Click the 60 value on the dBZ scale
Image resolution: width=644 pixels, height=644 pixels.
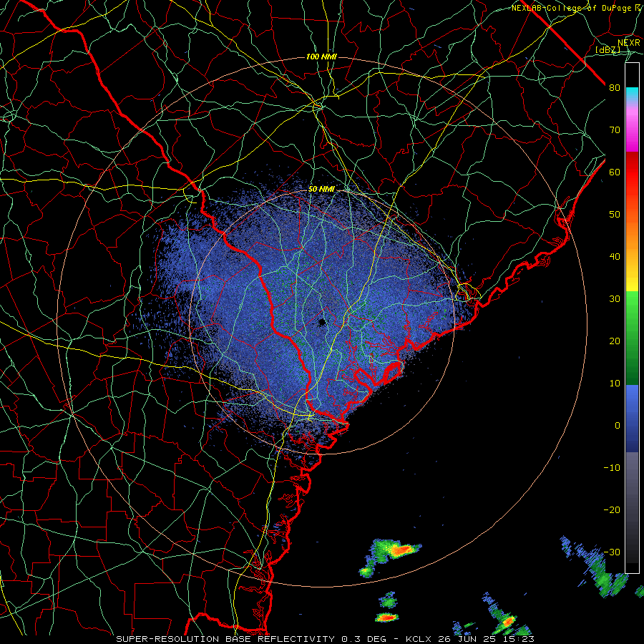coord(615,172)
